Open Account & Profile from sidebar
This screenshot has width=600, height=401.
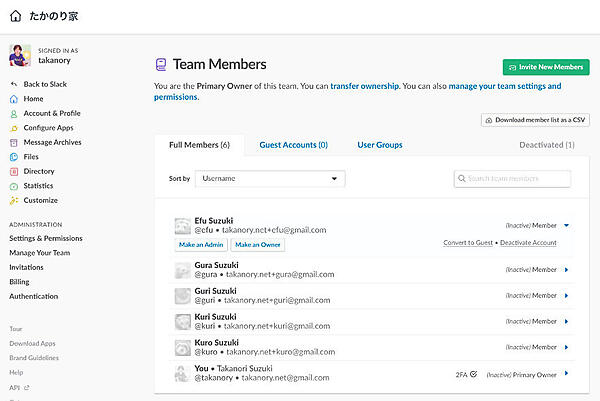point(52,113)
